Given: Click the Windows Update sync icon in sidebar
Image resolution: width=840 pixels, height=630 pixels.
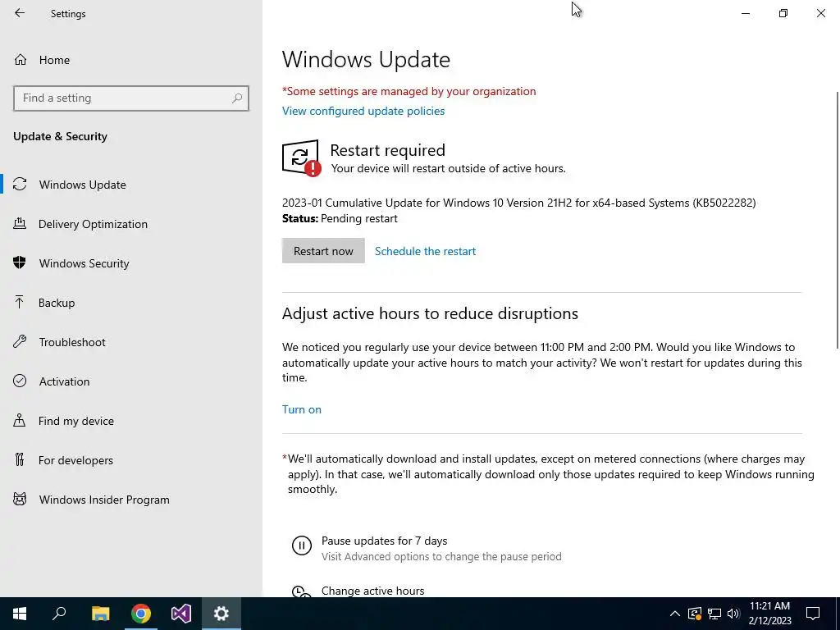Looking at the screenshot, I should point(20,185).
